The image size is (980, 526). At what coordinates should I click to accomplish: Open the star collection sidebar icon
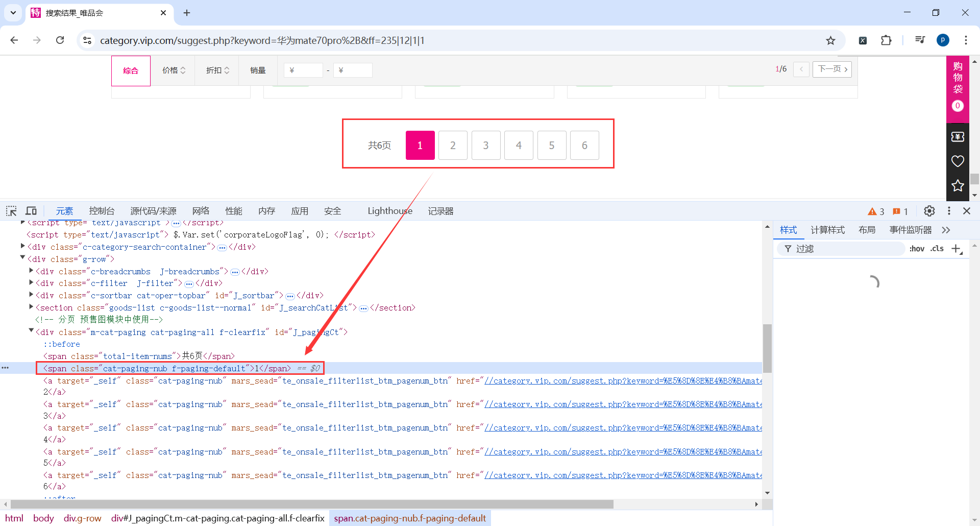(958, 185)
